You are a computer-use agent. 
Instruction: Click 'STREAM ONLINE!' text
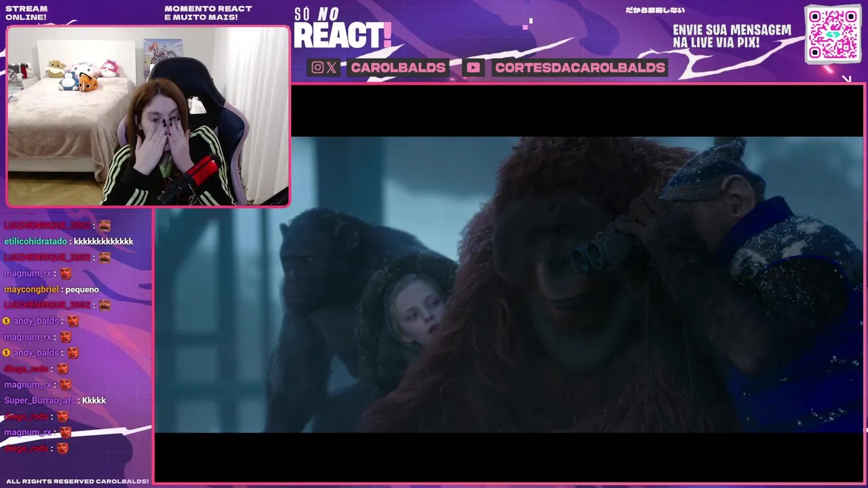tap(26, 13)
